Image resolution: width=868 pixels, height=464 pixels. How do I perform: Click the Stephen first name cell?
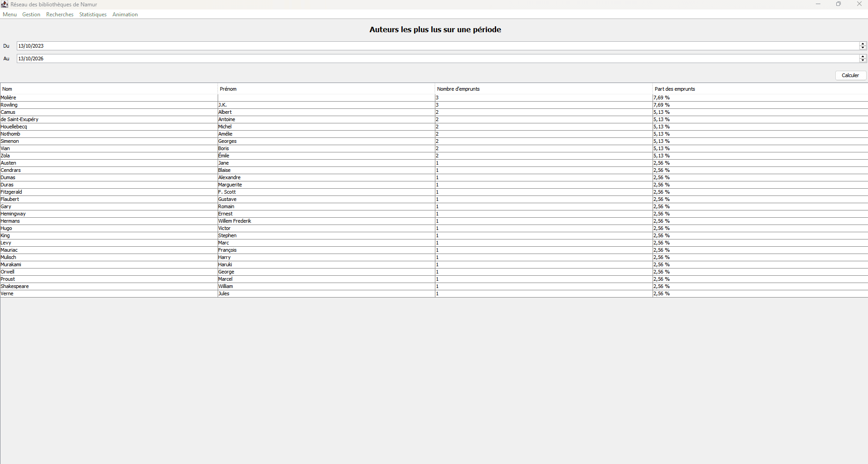(327, 235)
